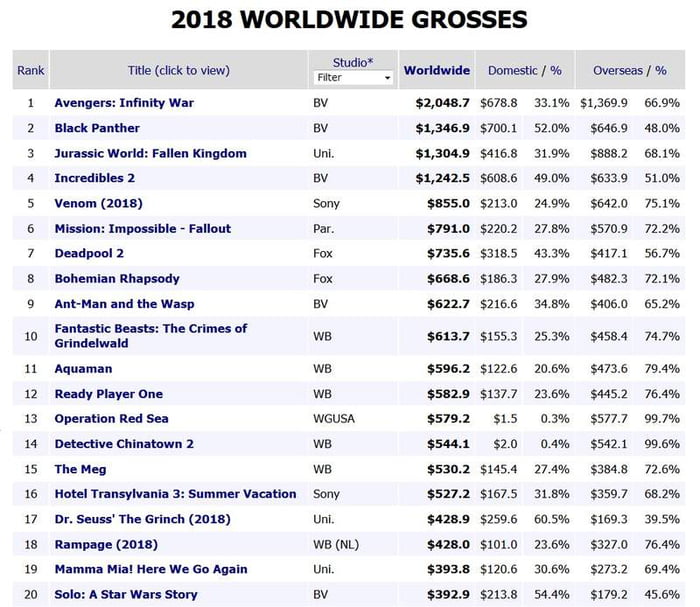This screenshot has height=607, width=700.
Task: Sort by Worldwide gross header
Action: tap(437, 71)
